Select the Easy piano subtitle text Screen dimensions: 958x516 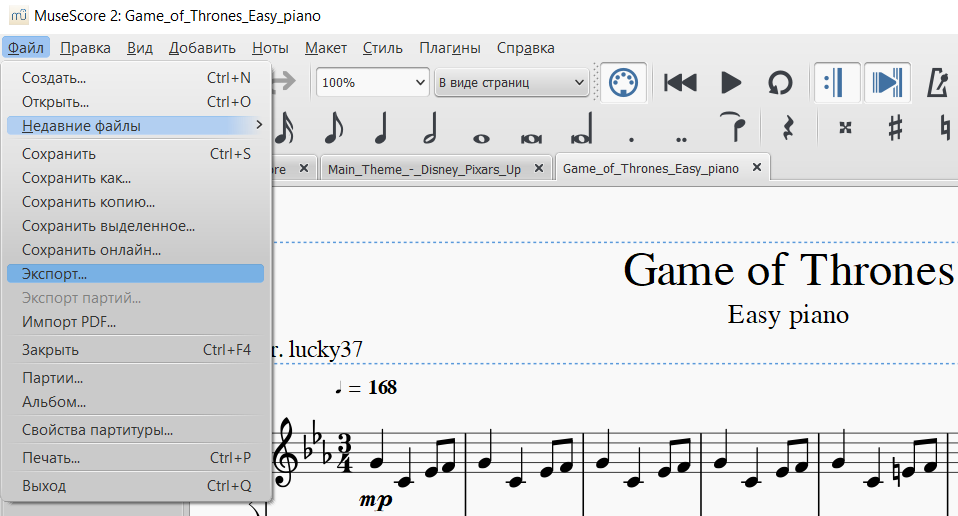pyautogui.click(x=788, y=315)
